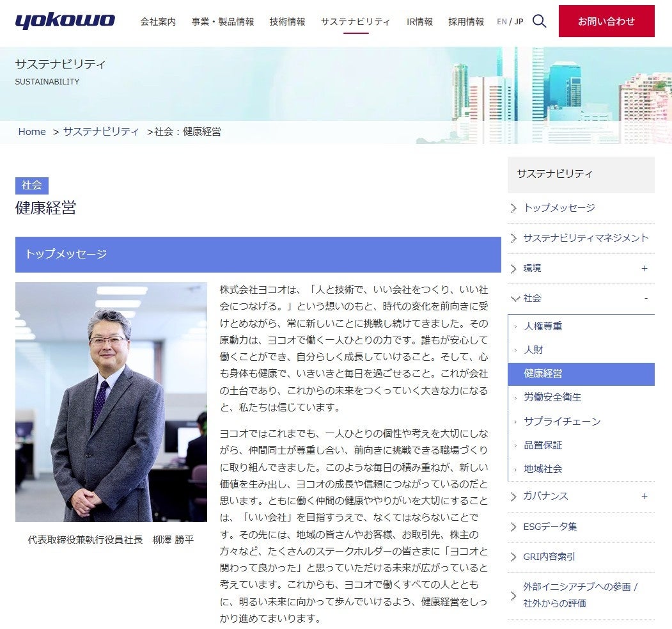
Task: Click the 健康経営 page title
Action: [x=46, y=207]
